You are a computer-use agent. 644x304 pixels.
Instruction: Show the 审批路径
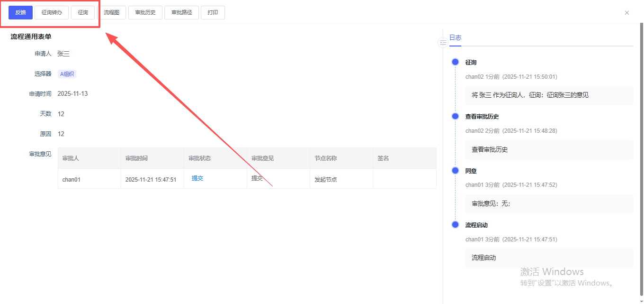(181, 12)
